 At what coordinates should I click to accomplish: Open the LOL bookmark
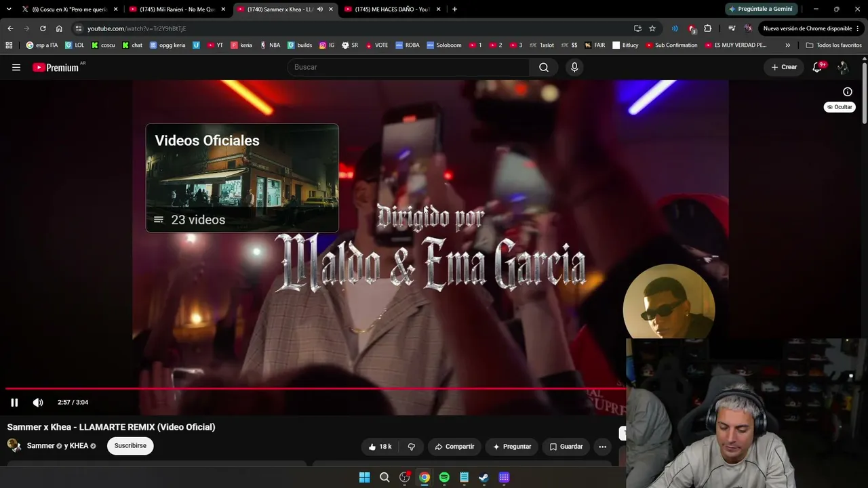[x=75, y=45]
